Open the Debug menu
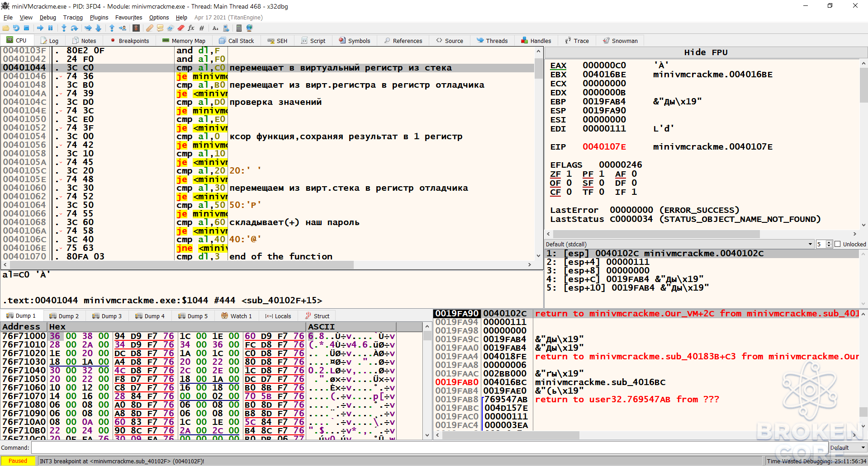Image resolution: width=868 pixels, height=466 pixels. pyautogui.click(x=47, y=17)
